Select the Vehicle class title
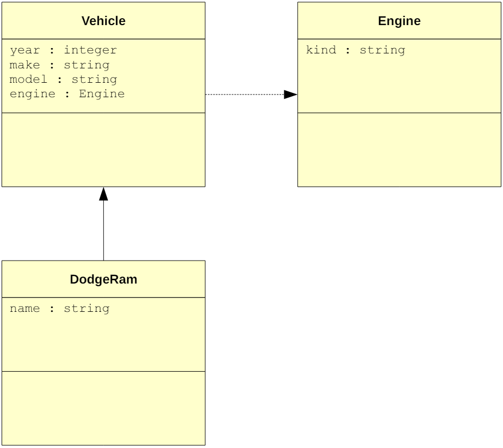Viewport: 503px width, 448px height. (x=103, y=21)
